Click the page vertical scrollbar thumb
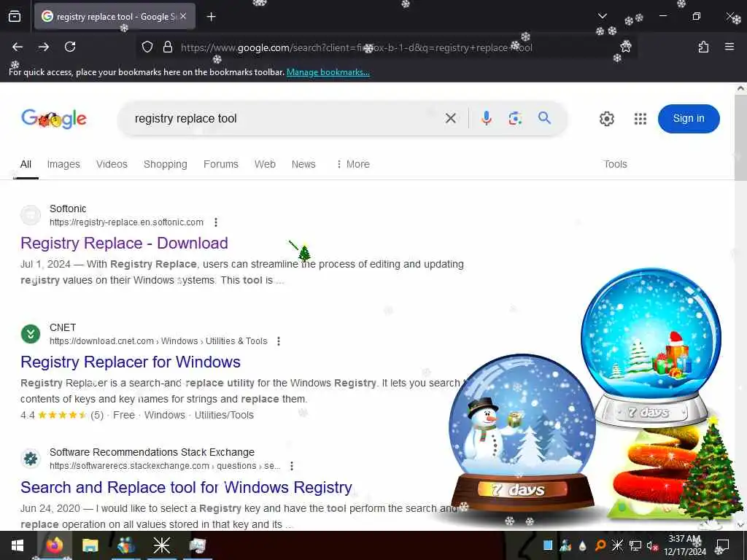The width and height of the screenshot is (747, 560). (740, 137)
